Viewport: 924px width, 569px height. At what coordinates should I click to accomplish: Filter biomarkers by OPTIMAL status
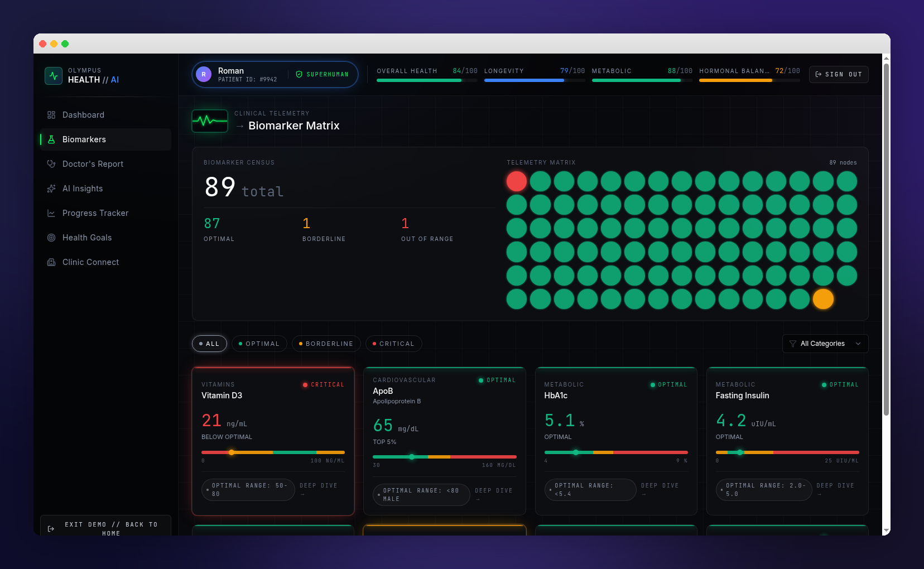(259, 344)
